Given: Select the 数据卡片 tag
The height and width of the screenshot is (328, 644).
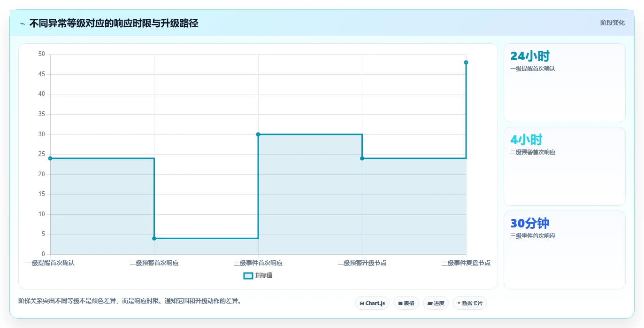Looking at the screenshot, I should [470, 303].
